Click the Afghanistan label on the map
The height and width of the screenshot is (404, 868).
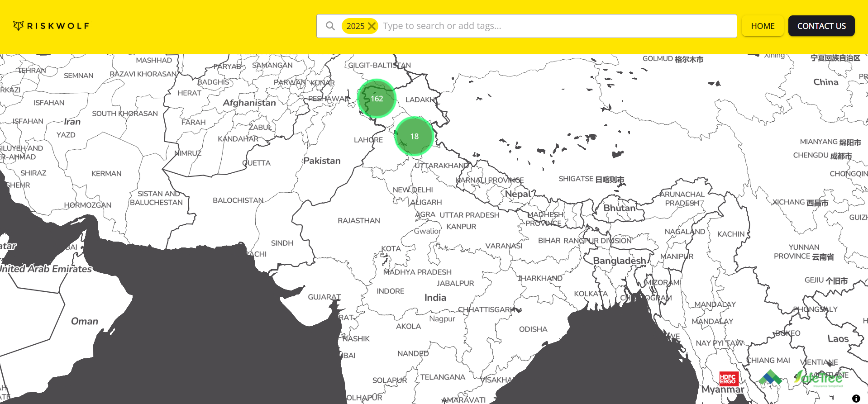pyautogui.click(x=249, y=103)
